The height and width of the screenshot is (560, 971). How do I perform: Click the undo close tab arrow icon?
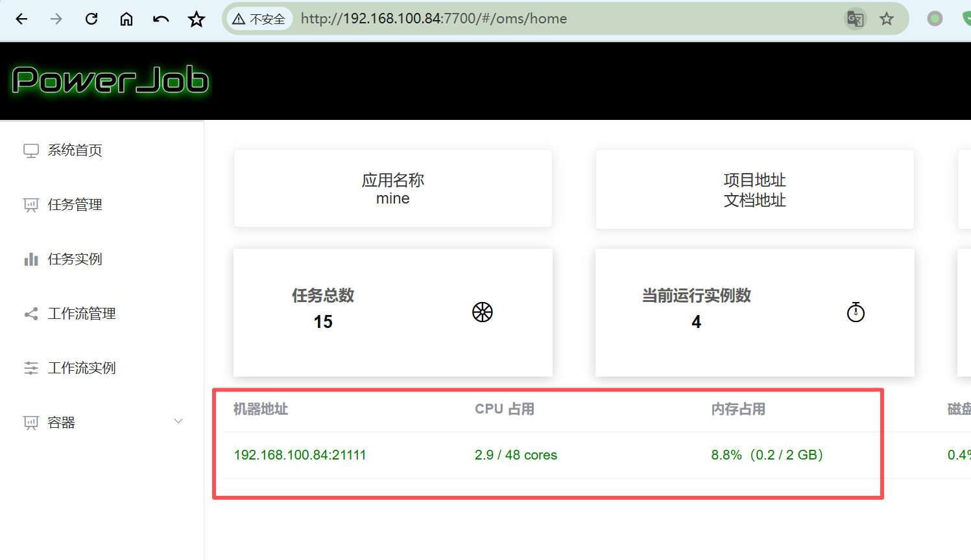[161, 19]
